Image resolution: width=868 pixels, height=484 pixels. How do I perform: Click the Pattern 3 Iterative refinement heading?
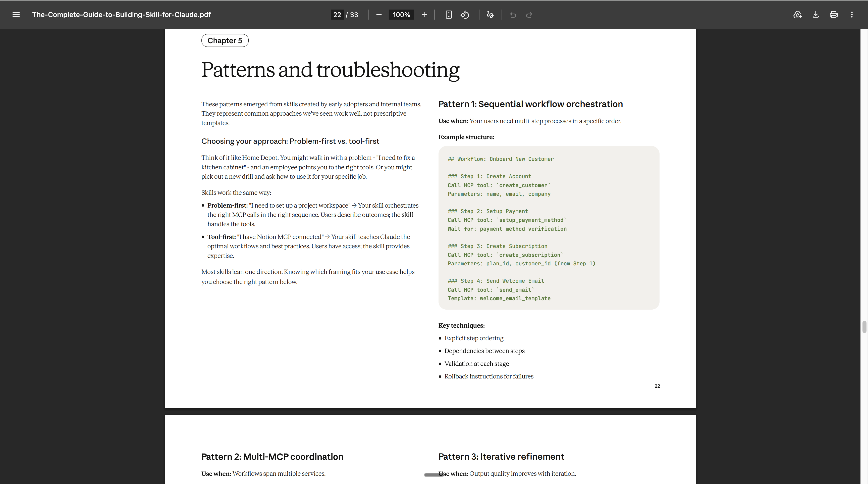tap(501, 456)
